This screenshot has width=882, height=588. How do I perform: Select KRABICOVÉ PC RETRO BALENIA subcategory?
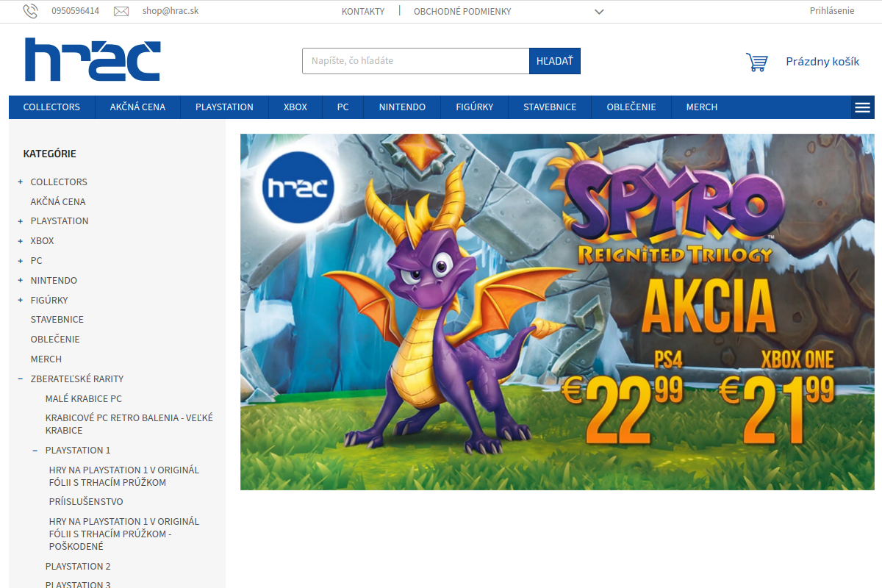point(129,424)
